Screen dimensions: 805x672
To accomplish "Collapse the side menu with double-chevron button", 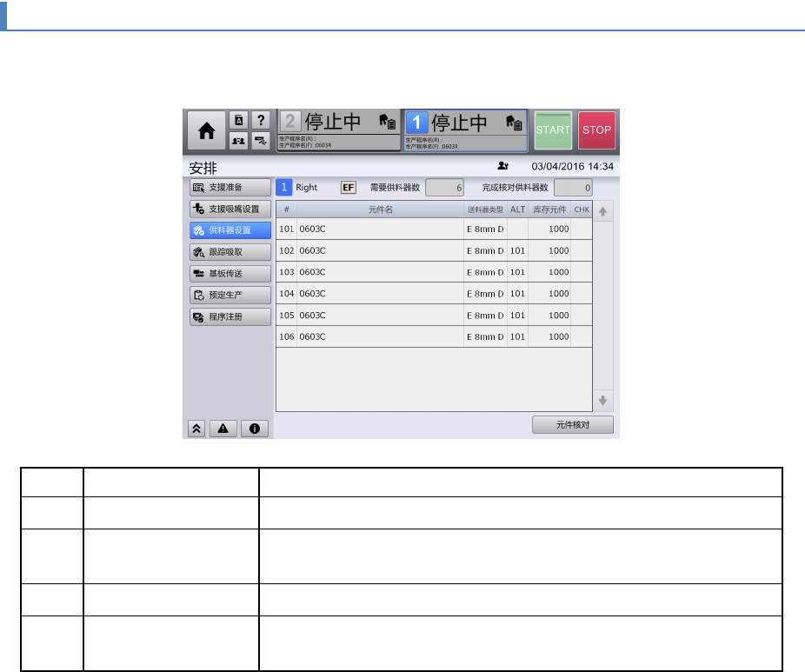I will pos(196,429).
